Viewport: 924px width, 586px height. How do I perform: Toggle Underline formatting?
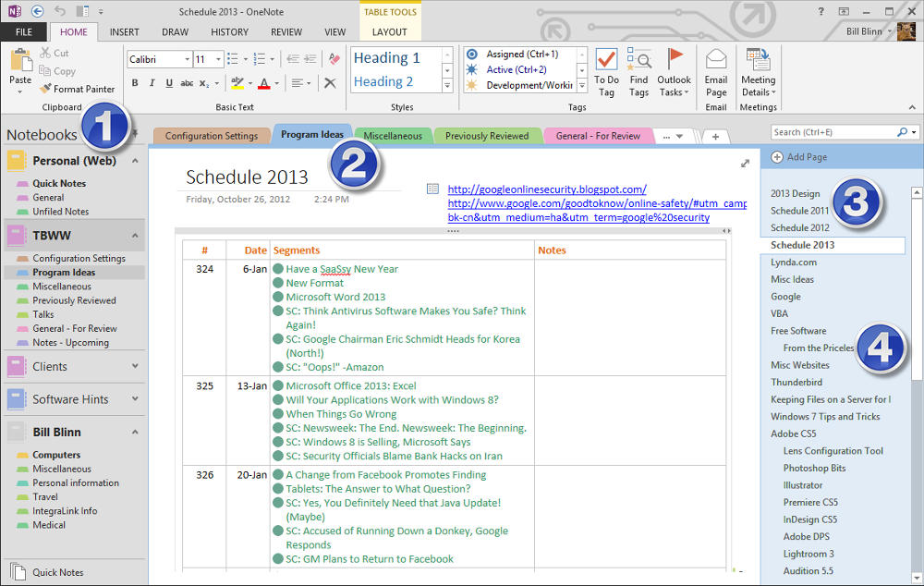click(x=169, y=83)
